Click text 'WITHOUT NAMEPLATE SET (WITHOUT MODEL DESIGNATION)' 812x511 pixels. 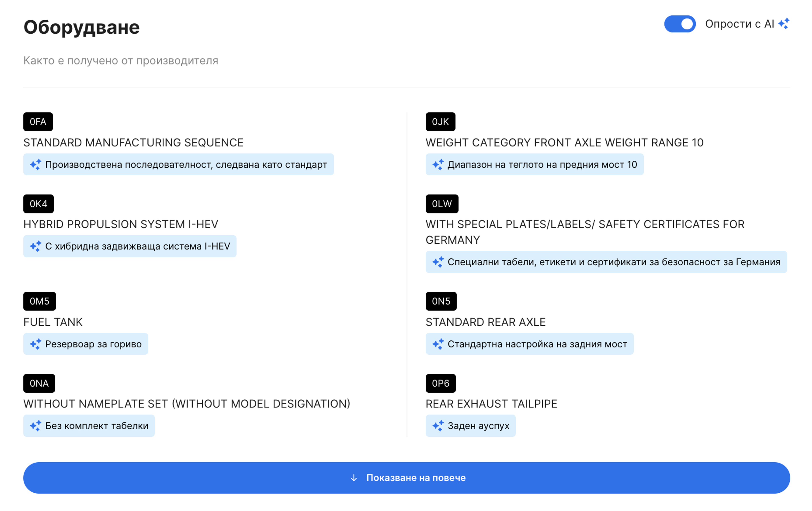pyautogui.click(x=187, y=403)
